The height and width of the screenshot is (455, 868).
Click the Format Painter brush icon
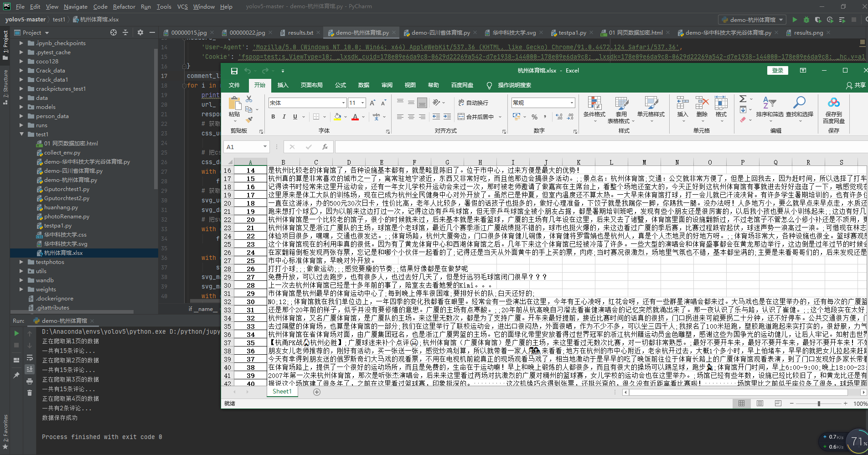(x=249, y=120)
